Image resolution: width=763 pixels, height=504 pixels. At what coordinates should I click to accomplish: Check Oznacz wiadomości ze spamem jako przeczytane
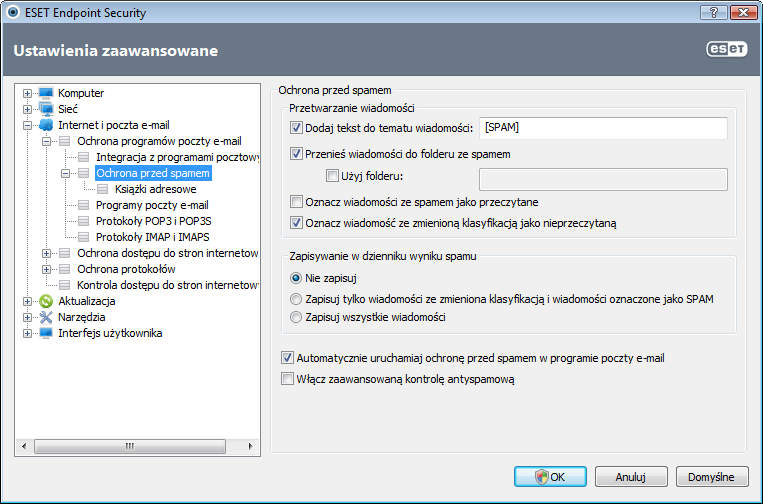tap(296, 201)
